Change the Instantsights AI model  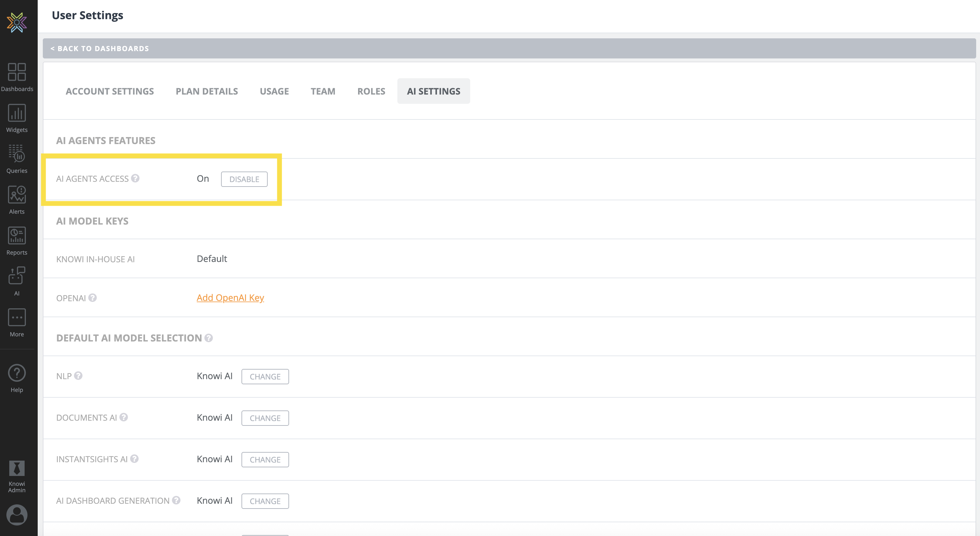coord(265,460)
